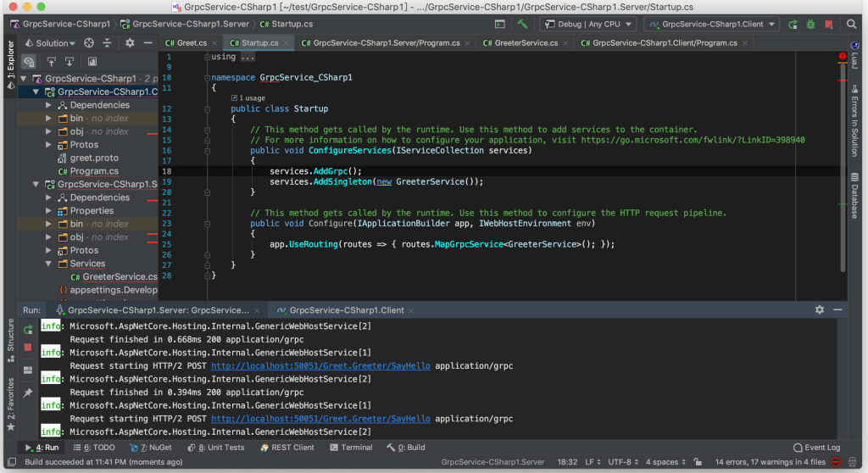The image size is (868, 473).
Task: Click the red Stop icon in the top toolbar
Action: point(829,24)
